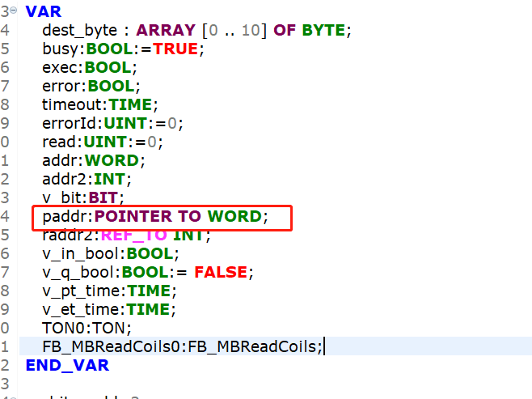Click the v_q_bool:BOOL:= FALSE line
This screenshot has height=399, width=532.
click(x=148, y=272)
